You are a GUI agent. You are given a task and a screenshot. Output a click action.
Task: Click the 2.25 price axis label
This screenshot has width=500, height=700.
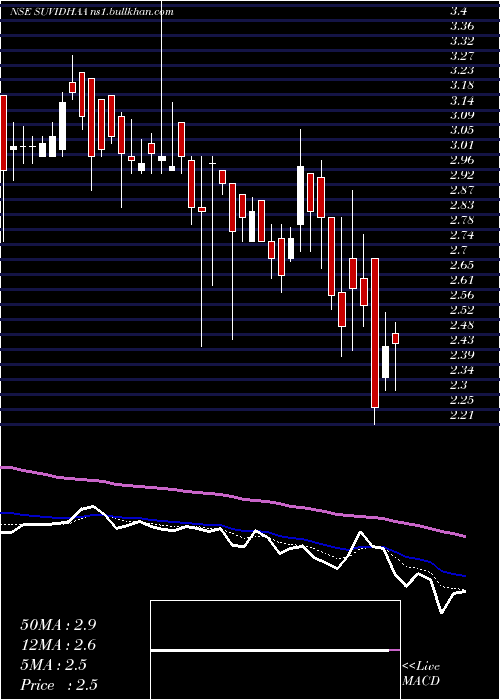pyautogui.click(x=462, y=400)
